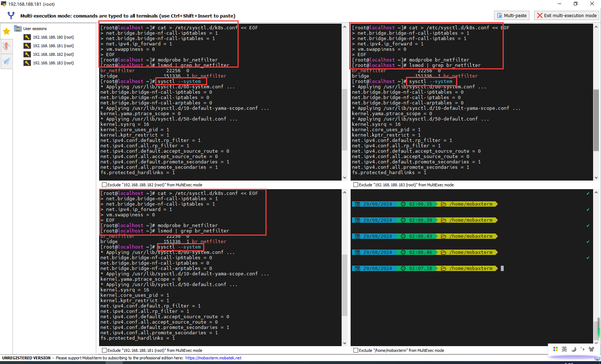The height and width of the screenshot is (364, 601).
Task: Click key icon for 192.168.188.181 session
Action: (x=27, y=46)
